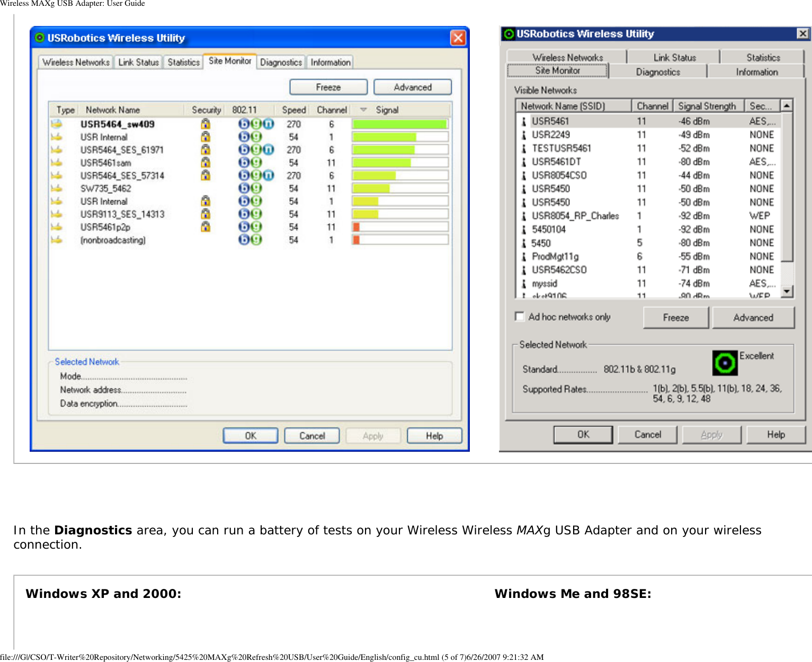Screen dimensions: 812x662
Task: Click Help in the 98SE utility window
Action: (776, 435)
